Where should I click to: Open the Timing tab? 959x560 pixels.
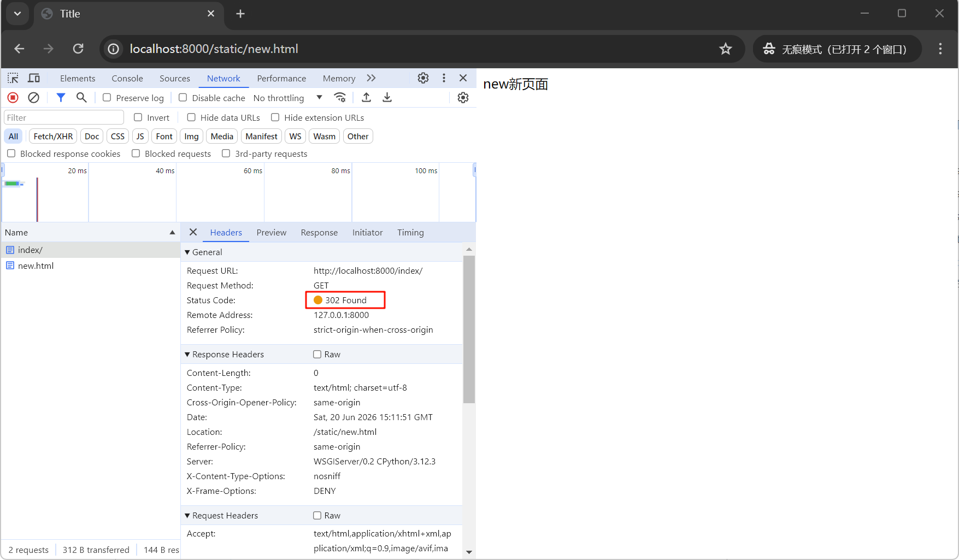(410, 232)
